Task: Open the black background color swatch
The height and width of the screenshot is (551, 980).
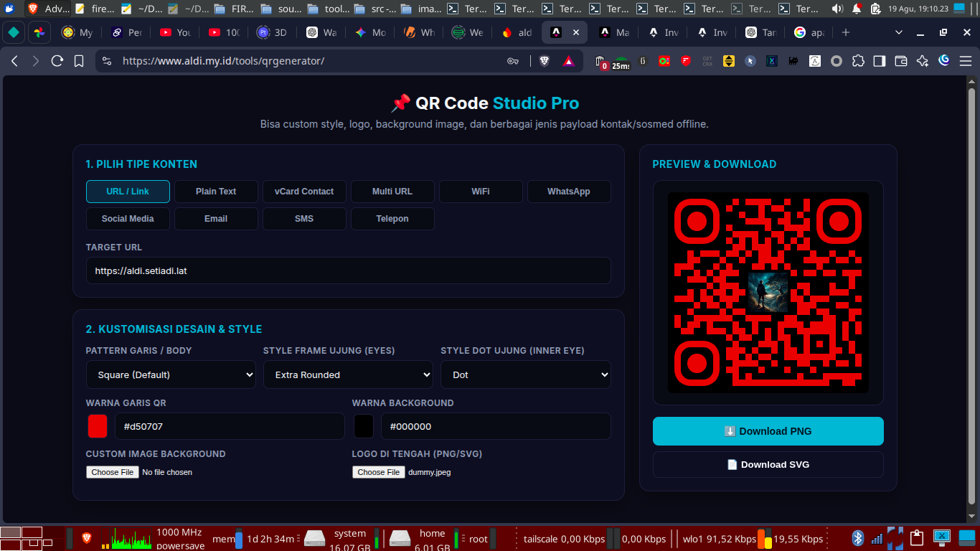Action: 364,426
